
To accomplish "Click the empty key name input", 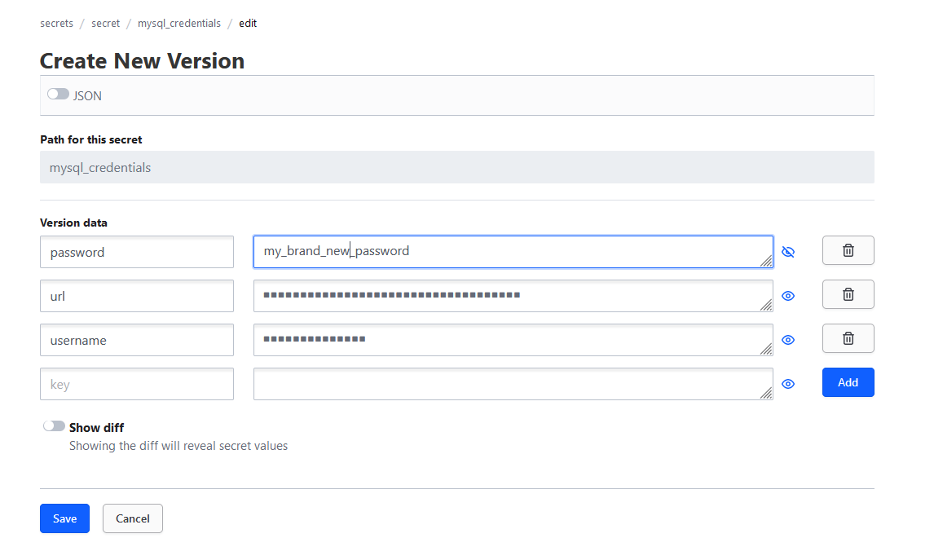I will click(136, 383).
